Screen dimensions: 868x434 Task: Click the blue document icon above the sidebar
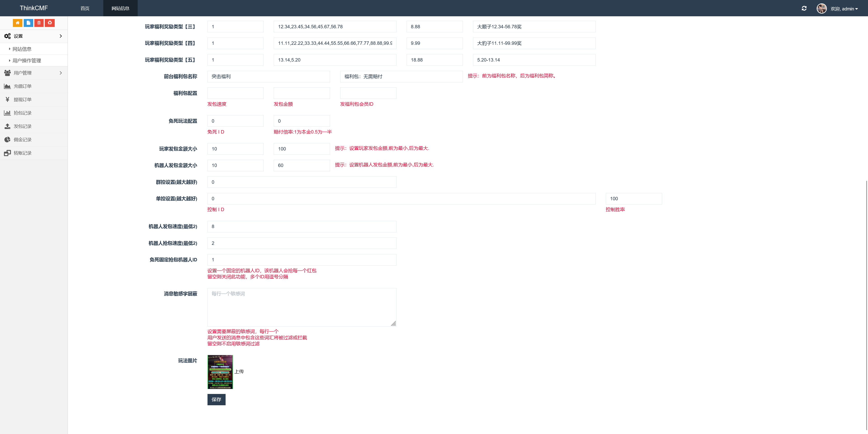(x=28, y=23)
